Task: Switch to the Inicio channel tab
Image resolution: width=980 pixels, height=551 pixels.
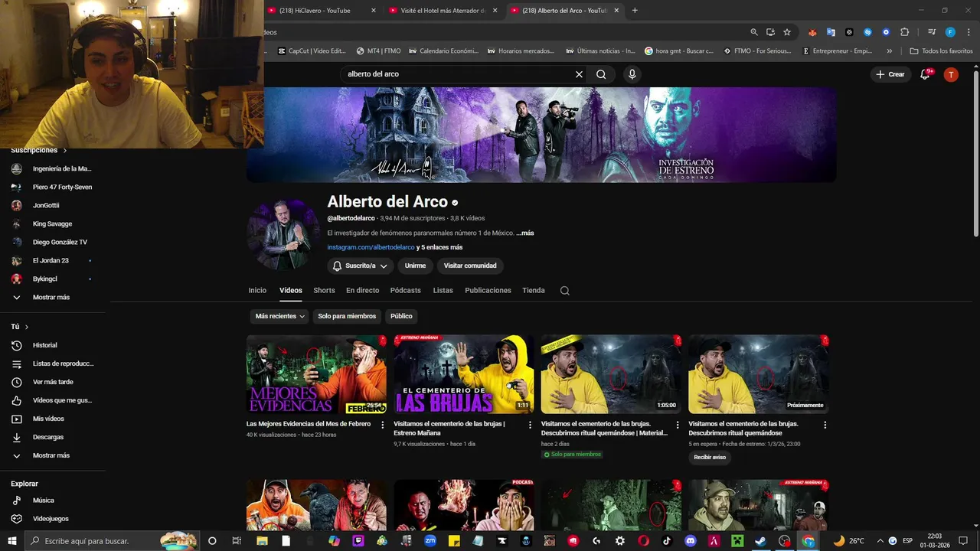Action: pos(257,291)
